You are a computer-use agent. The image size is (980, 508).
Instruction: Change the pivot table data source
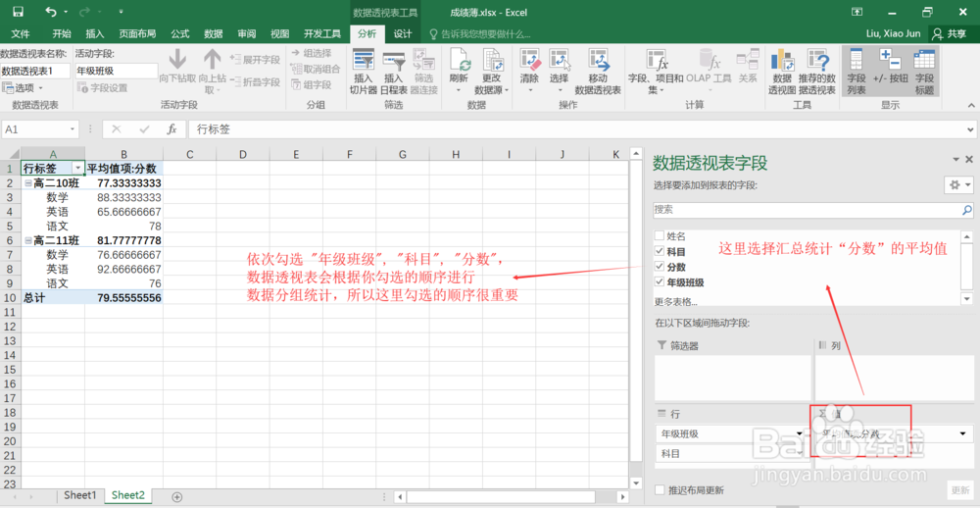(492, 72)
